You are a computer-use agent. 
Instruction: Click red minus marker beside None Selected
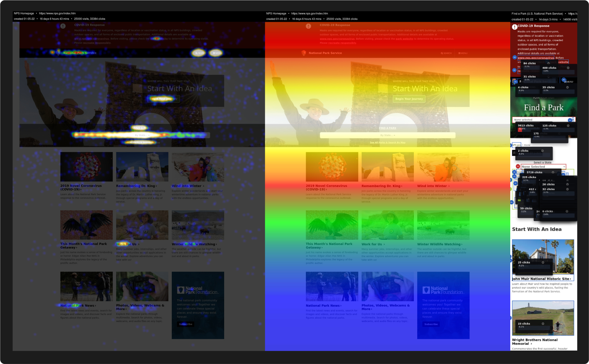(x=518, y=166)
